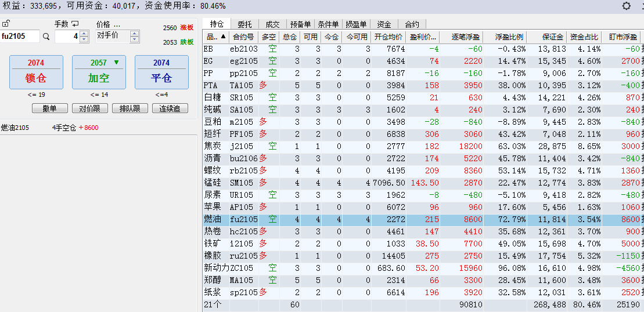Decrease 手数 quantity with down arrow

tap(84, 39)
